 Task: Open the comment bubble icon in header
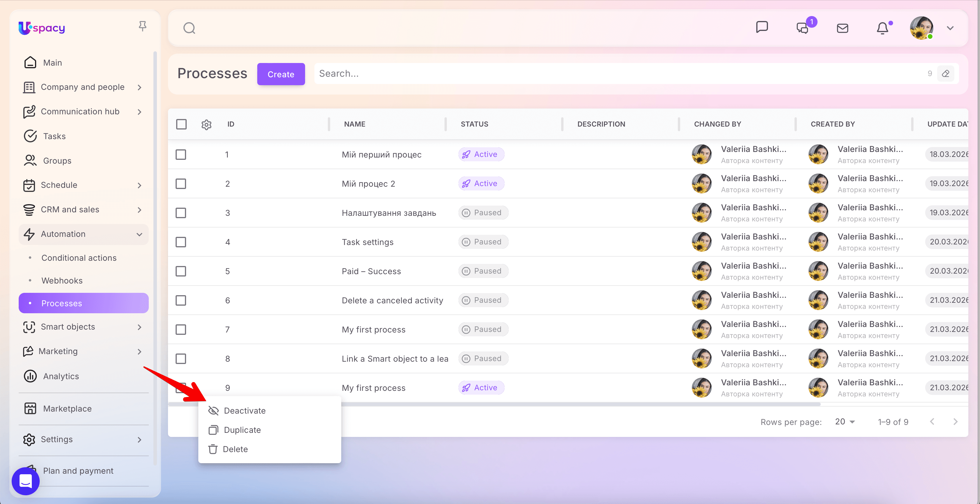pos(762,27)
